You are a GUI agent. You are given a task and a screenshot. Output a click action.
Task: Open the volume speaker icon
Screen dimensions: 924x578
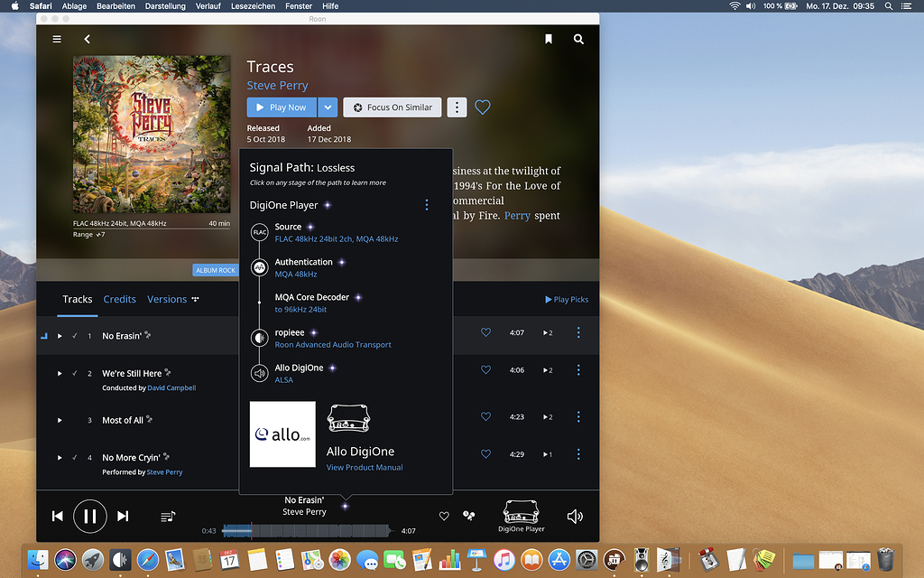tap(576, 516)
